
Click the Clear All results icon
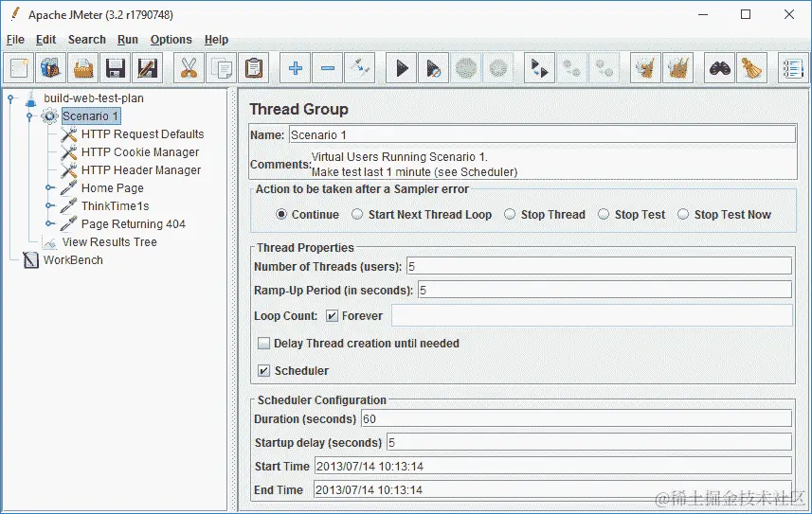pos(677,68)
